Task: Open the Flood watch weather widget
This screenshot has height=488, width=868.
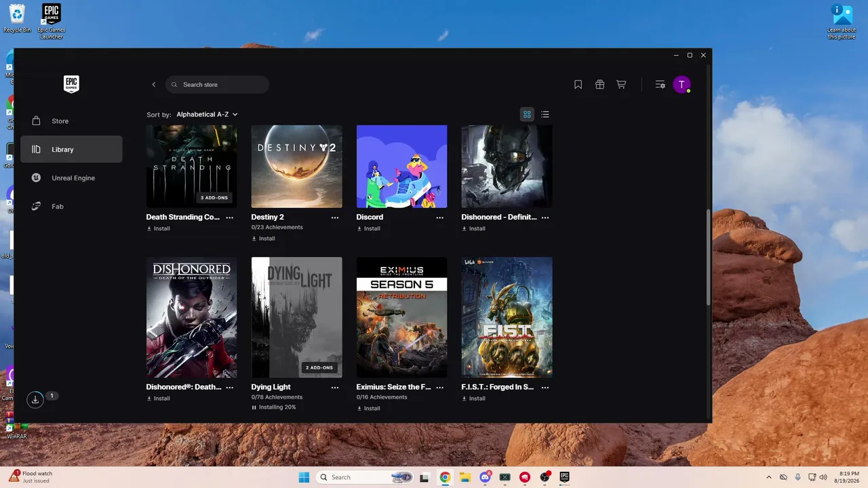Action: [x=31, y=477]
